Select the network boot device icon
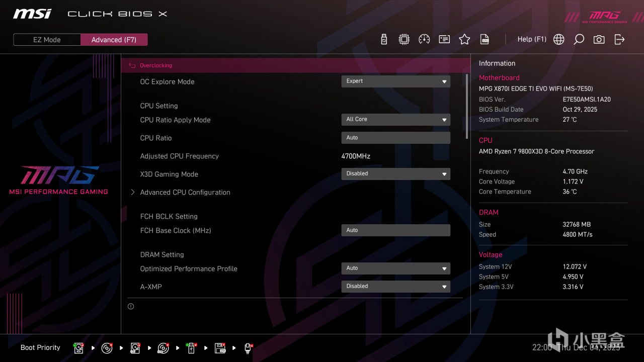This screenshot has width=644, height=362. [x=248, y=348]
